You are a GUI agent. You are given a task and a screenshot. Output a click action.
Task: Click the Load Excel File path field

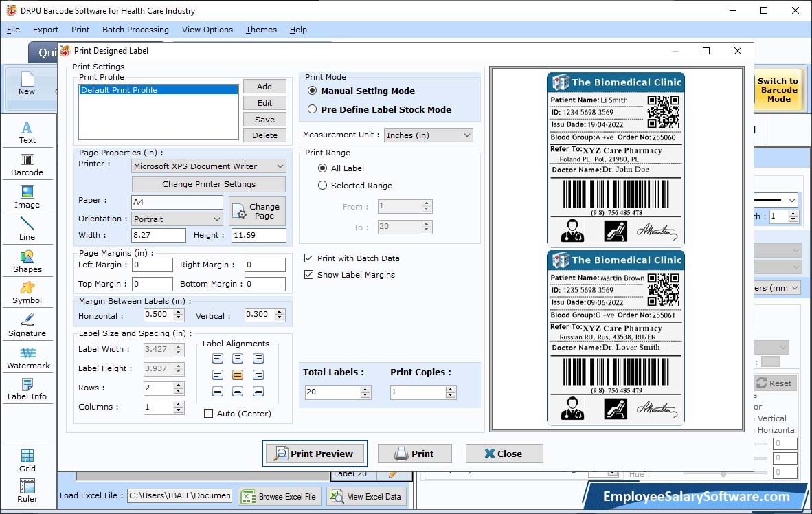(x=180, y=496)
